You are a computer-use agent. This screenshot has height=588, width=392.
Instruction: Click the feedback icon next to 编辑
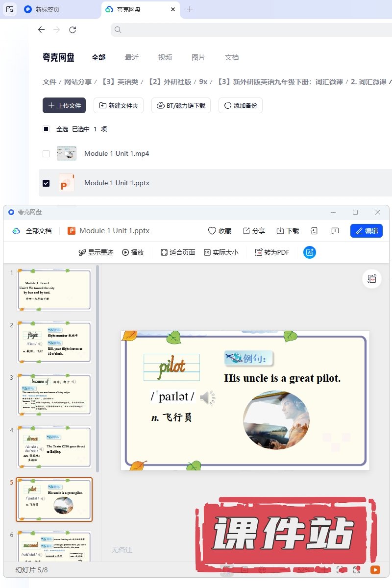pyautogui.click(x=335, y=231)
